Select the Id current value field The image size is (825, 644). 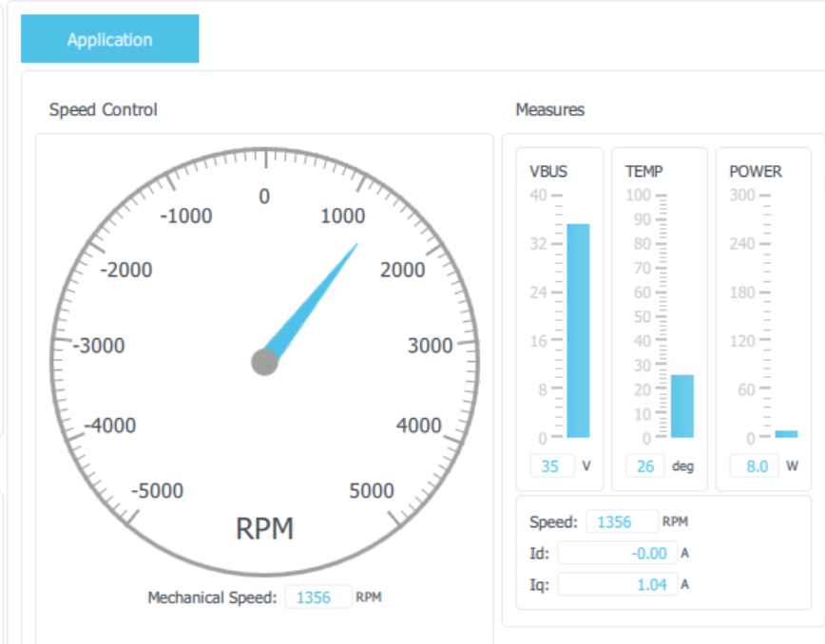pyautogui.click(x=617, y=553)
